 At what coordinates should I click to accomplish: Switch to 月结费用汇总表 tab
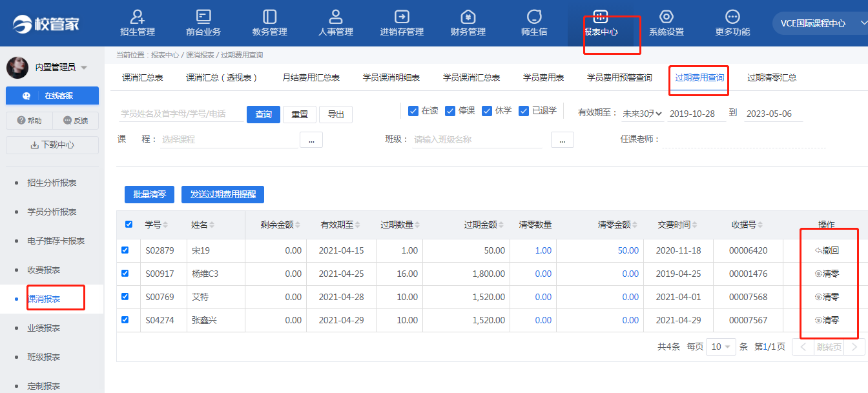tap(311, 77)
